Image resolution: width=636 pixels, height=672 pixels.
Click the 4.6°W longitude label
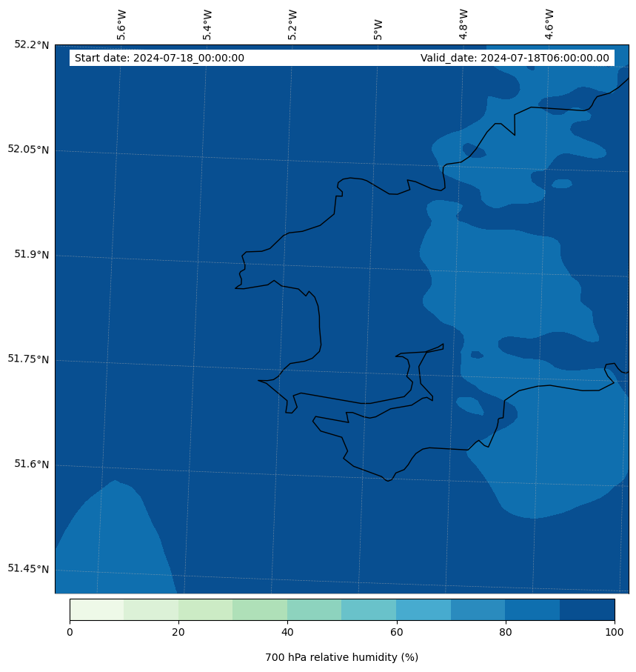(x=549, y=25)
